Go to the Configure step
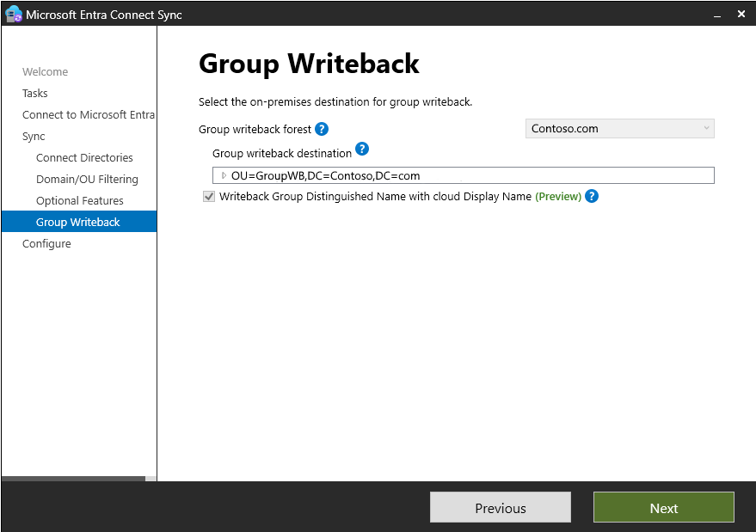 pos(46,244)
